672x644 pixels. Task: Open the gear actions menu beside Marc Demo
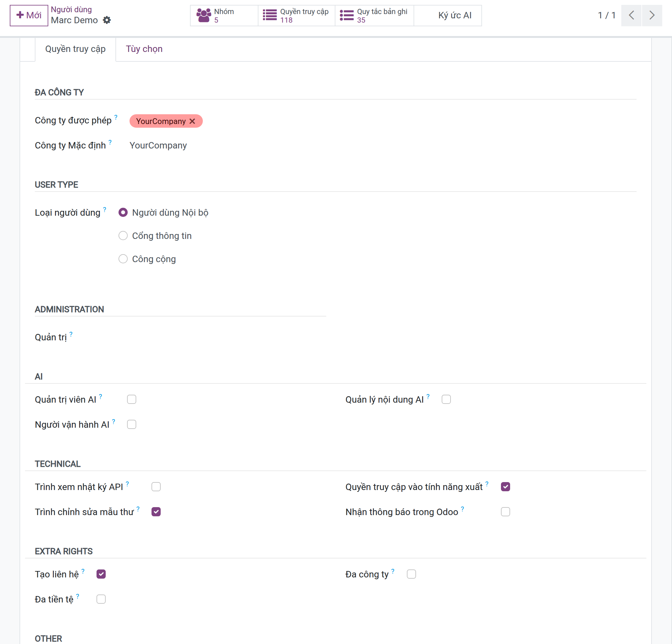[107, 20]
